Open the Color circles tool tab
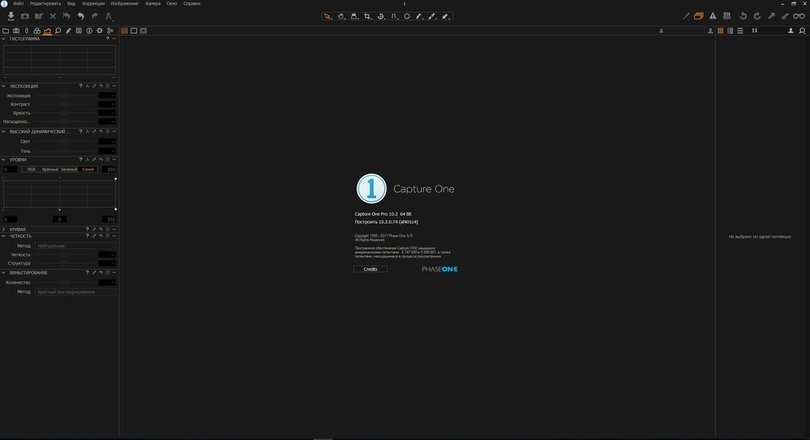 (37, 31)
